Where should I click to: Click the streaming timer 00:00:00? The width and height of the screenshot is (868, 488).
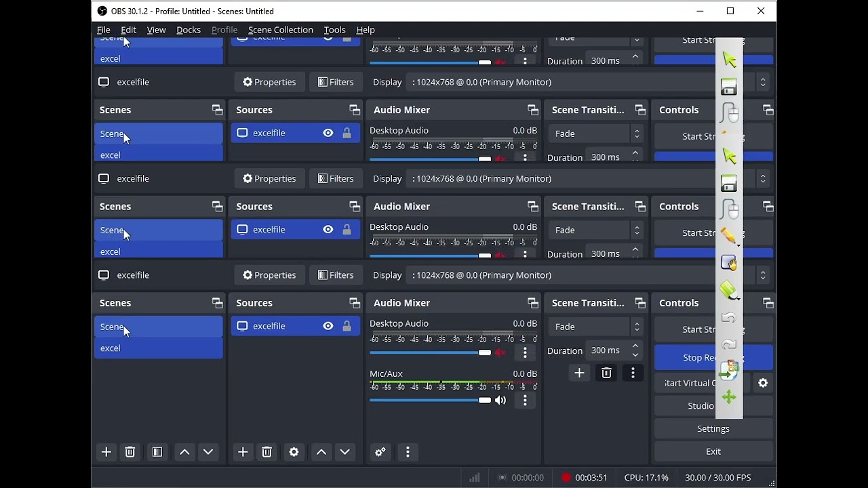528,478
